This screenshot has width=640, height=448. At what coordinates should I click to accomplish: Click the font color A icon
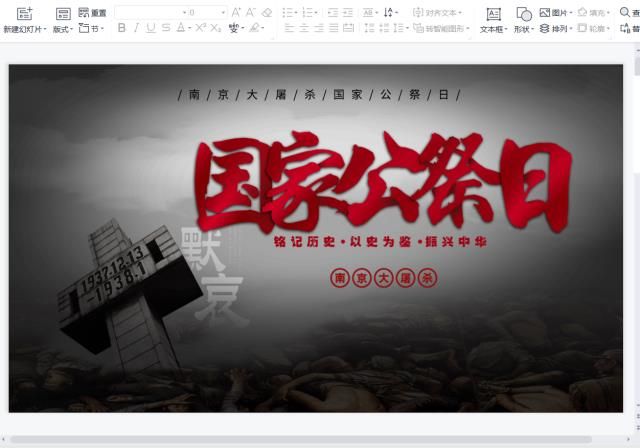pos(181,28)
